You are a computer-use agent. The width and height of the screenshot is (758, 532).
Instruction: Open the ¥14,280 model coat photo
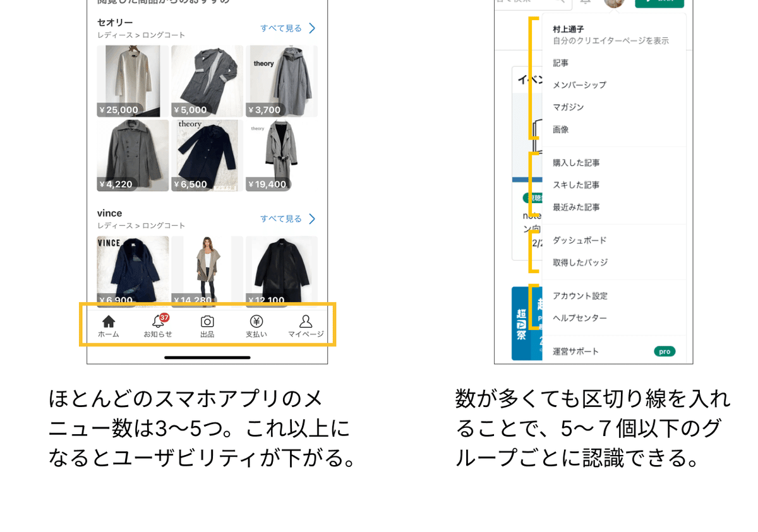pyautogui.click(x=207, y=272)
